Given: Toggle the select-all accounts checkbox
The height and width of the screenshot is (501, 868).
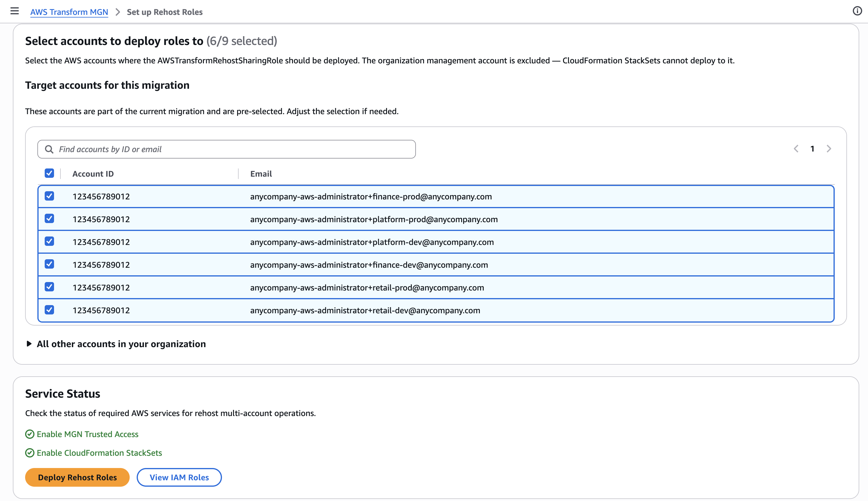Looking at the screenshot, I should coord(49,173).
